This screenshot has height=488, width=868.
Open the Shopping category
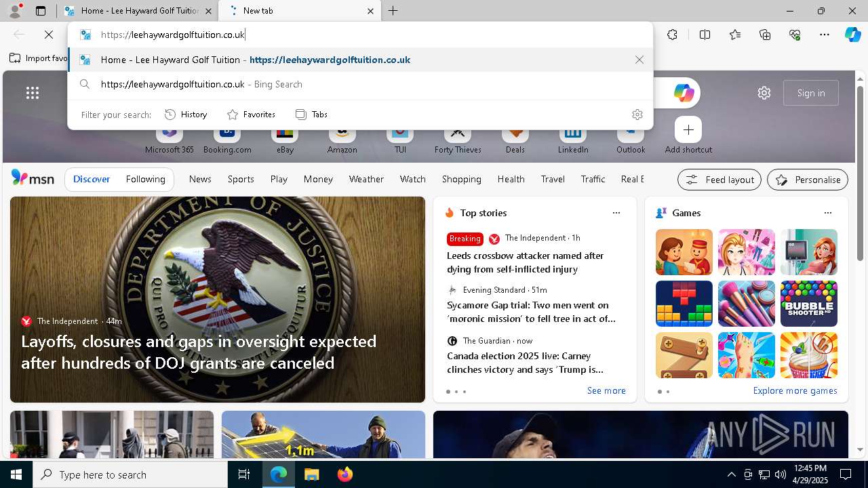tap(461, 179)
